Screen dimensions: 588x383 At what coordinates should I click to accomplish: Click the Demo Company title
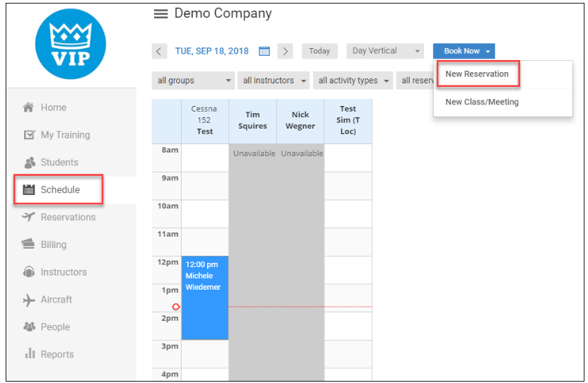(223, 13)
